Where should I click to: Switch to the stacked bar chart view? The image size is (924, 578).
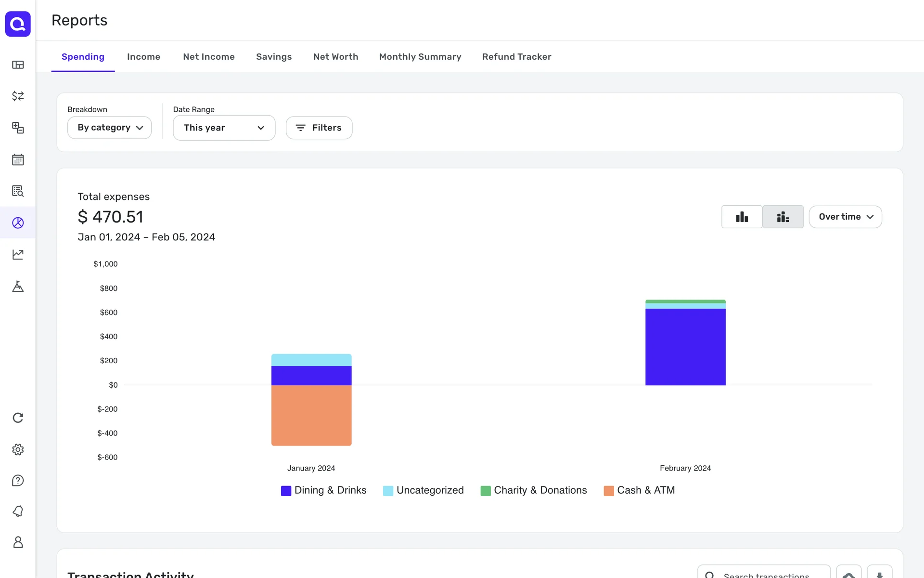click(x=783, y=217)
